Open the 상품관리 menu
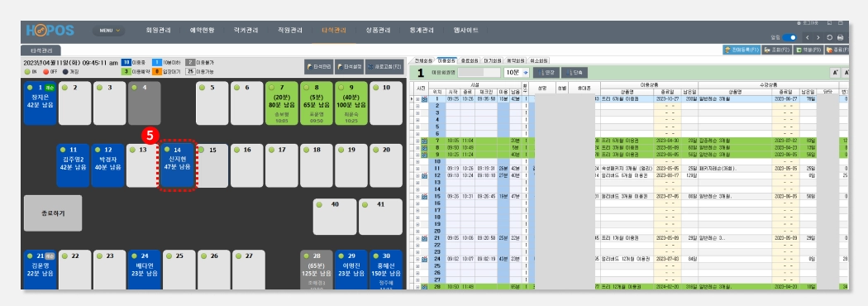This screenshot has width=868, height=306. (378, 31)
